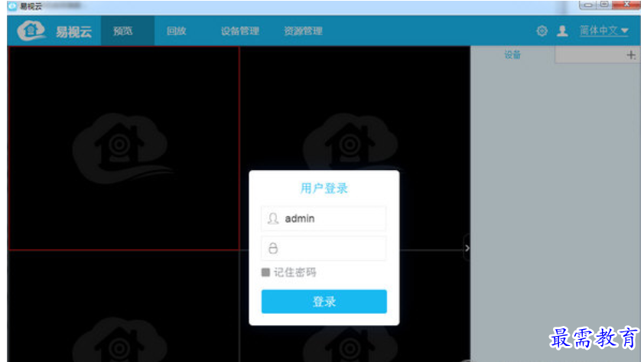This screenshot has width=644, height=362.
Task: Go to 设备管理 tab
Action: point(240,31)
